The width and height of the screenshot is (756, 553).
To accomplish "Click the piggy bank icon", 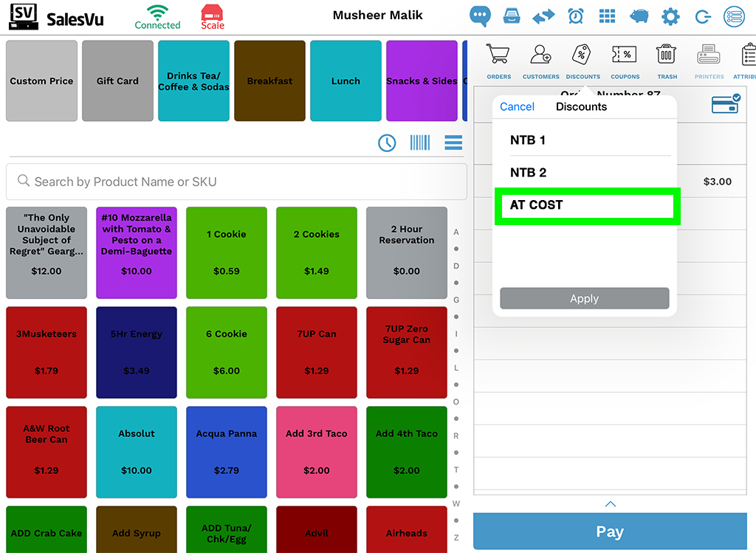I will pos(639,17).
